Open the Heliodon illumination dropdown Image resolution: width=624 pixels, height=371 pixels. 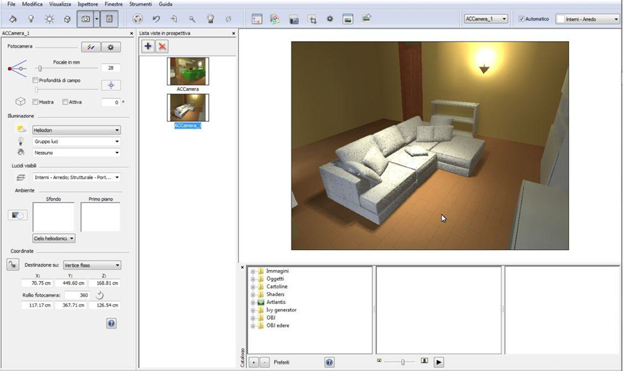[76, 130]
